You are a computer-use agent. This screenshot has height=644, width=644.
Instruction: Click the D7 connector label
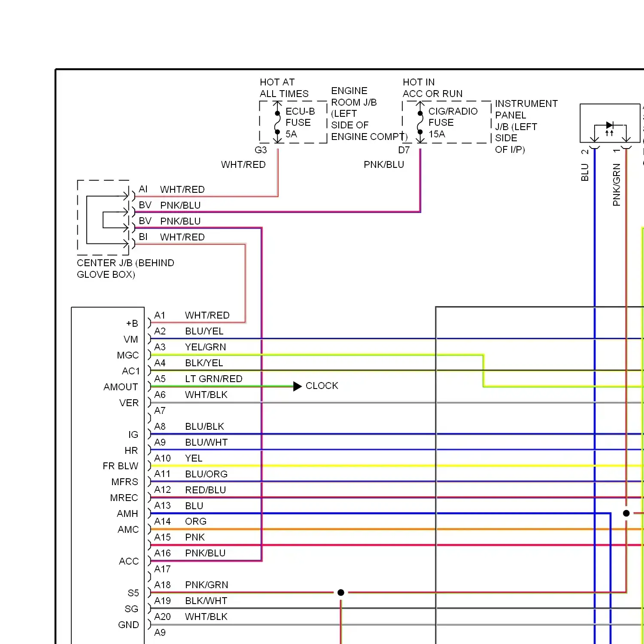(x=404, y=150)
